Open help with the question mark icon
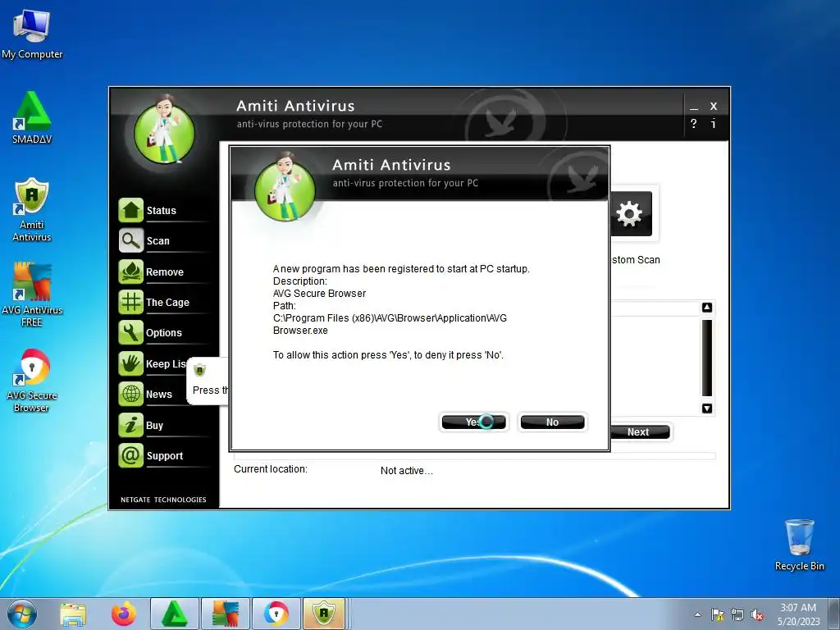Image resolution: width=840 pixels, height=630 pixels. coord(694,124)
